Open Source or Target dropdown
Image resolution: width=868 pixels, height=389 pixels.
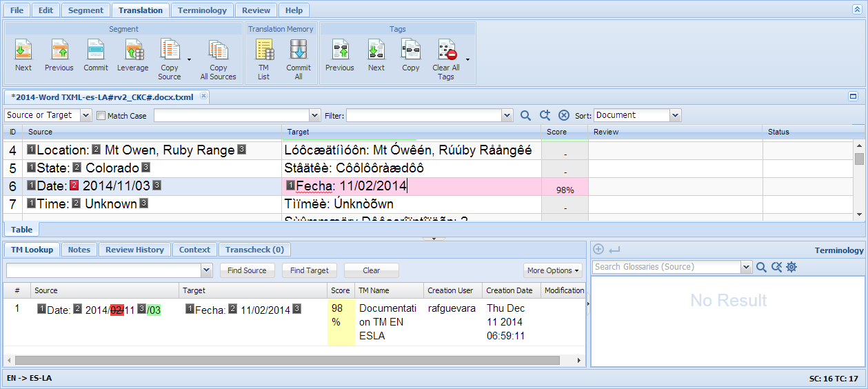[85, 115]
